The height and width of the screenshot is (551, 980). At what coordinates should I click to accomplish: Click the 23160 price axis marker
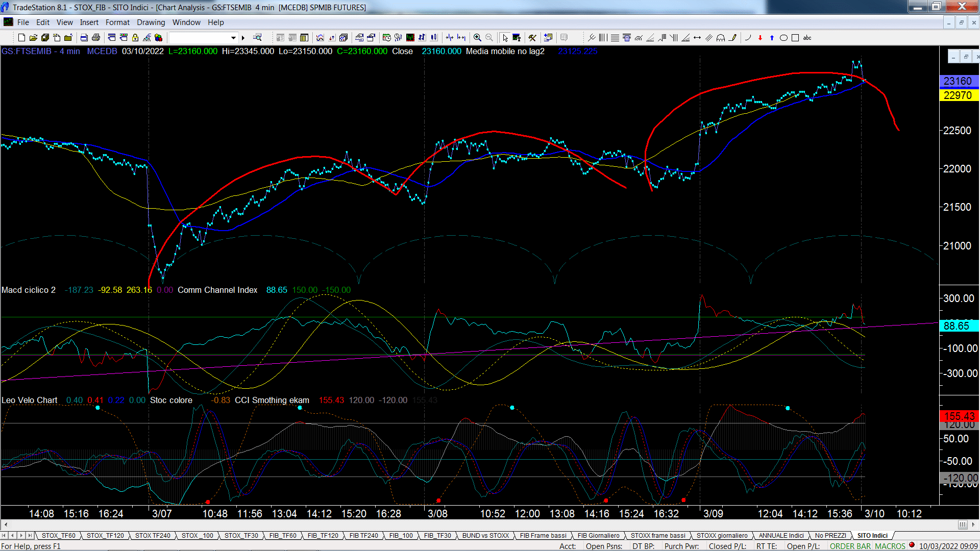tap(958, 81)
